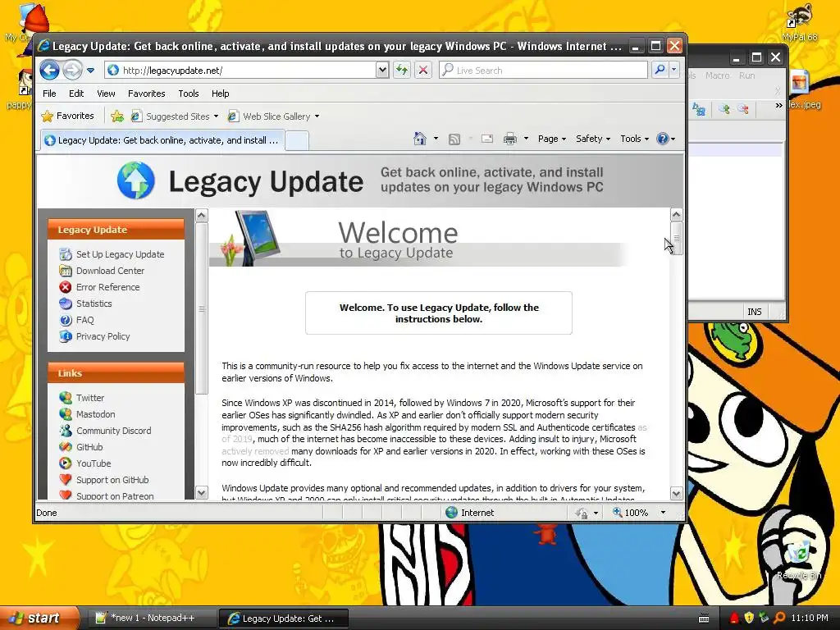The width and height of the screenshot is (840, 630).
Task: Click the Home icon in command bar
Action: click(420, 139)
